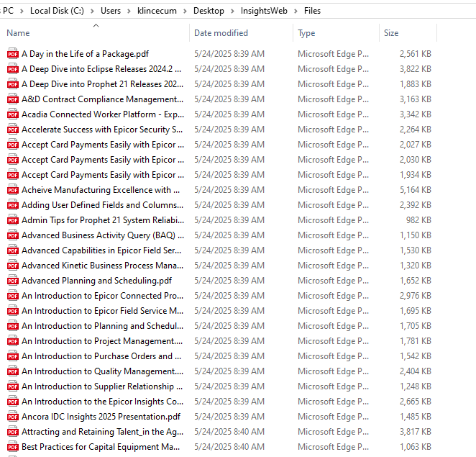The image size is (476, 457).
Task: Expand chevron after Users in address bar
Action: tap(129, 12)
